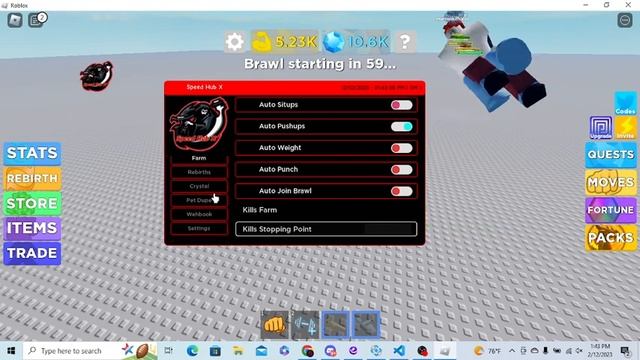
Task: Disable the Auto Pushups toggle
Action: 402,127
